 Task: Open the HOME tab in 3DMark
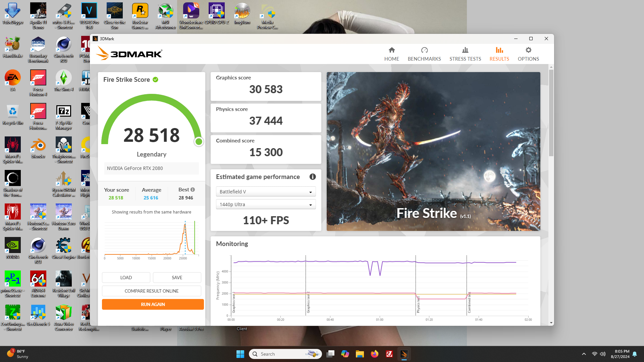tap(391, 54)
